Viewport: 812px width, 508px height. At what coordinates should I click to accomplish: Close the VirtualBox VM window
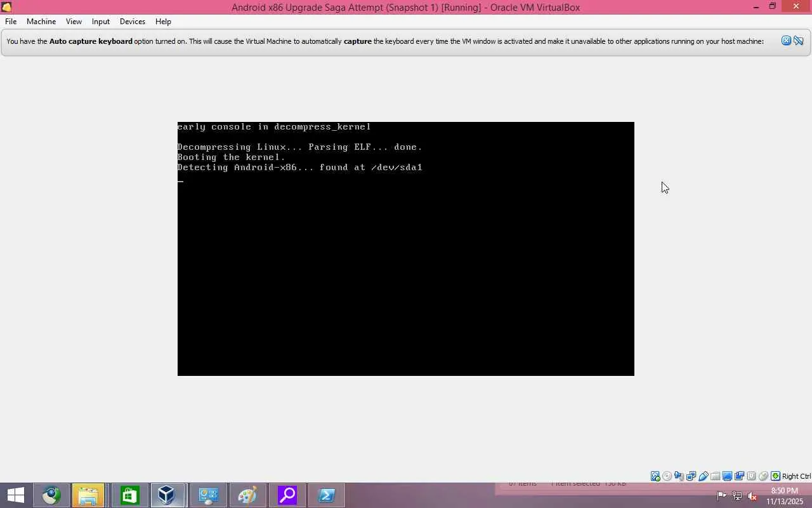pos(797,7)
